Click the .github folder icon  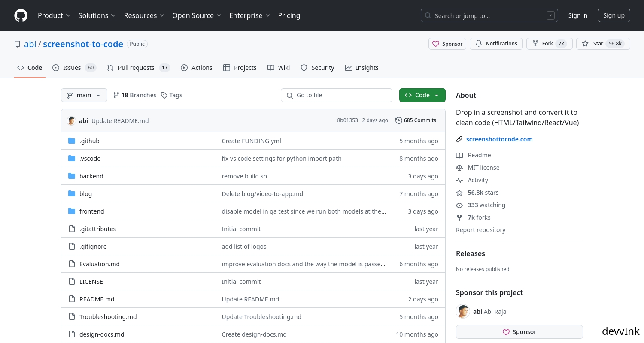click(x=72, y=141)
